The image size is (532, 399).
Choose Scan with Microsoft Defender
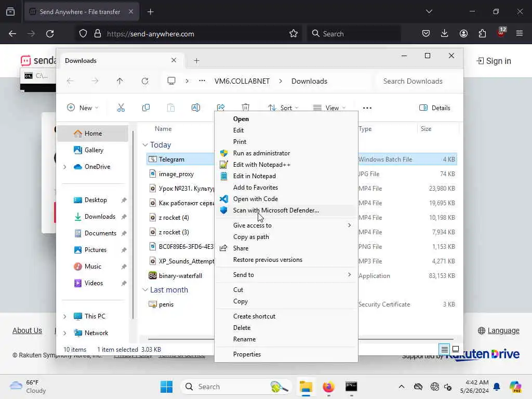pyautogui.click(x=286, y=210)
